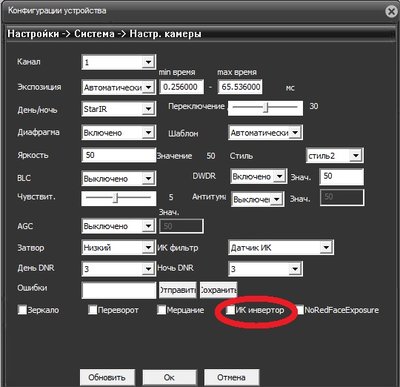
Task: Confirm settings with the Ок button
Action: pos(169,377)
